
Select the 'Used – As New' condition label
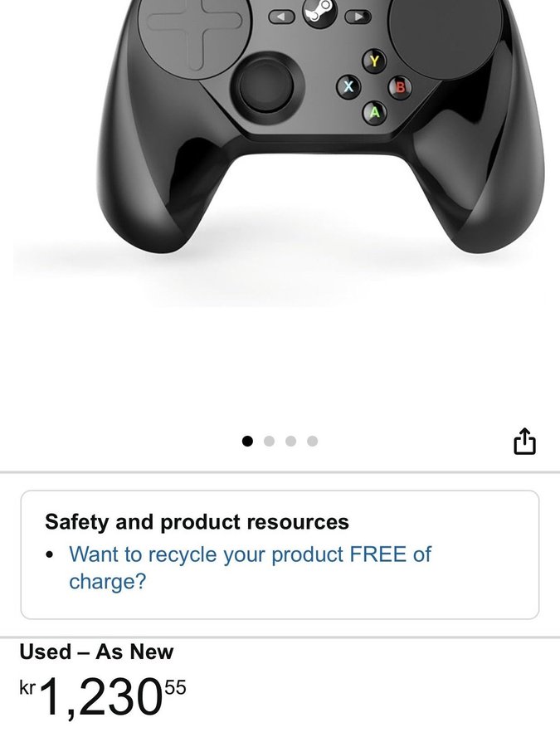click(96, 652)
